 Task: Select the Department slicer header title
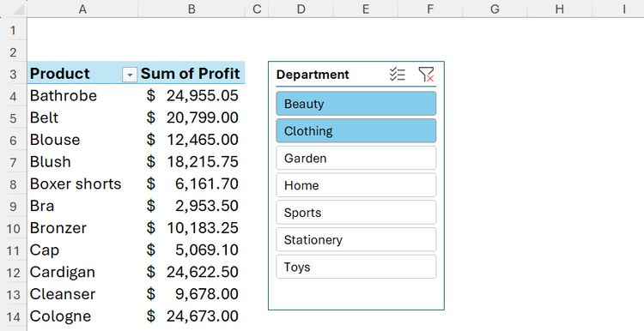pyautogui.click(x=313, y=75)
